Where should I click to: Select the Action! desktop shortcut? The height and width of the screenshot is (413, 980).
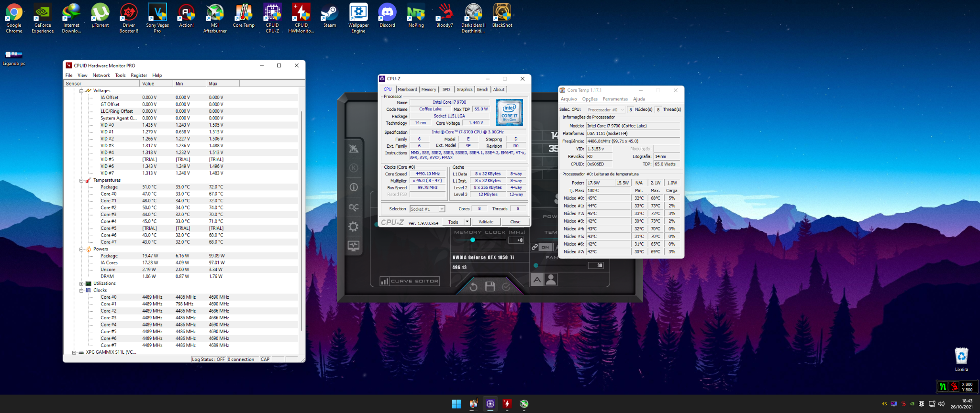(186, 15)
